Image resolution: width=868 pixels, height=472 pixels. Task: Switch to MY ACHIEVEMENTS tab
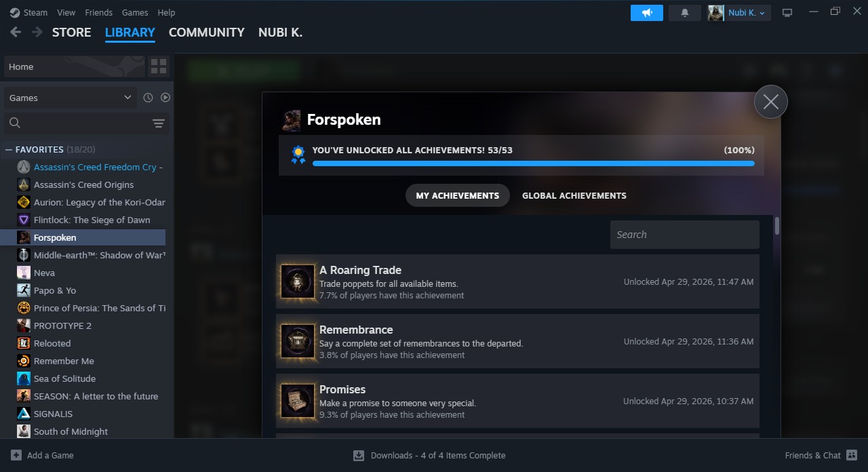coord(458,195)
